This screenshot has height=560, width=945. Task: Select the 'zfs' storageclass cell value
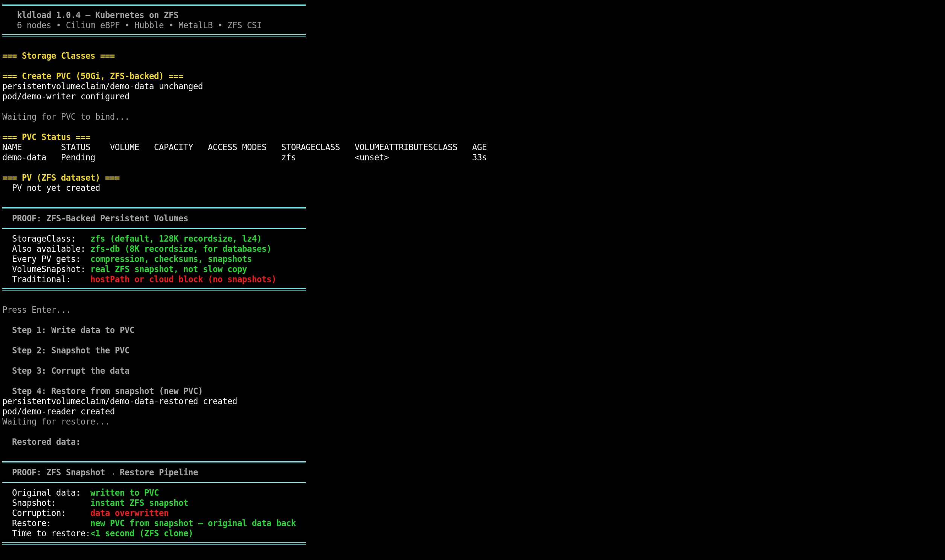288,158
